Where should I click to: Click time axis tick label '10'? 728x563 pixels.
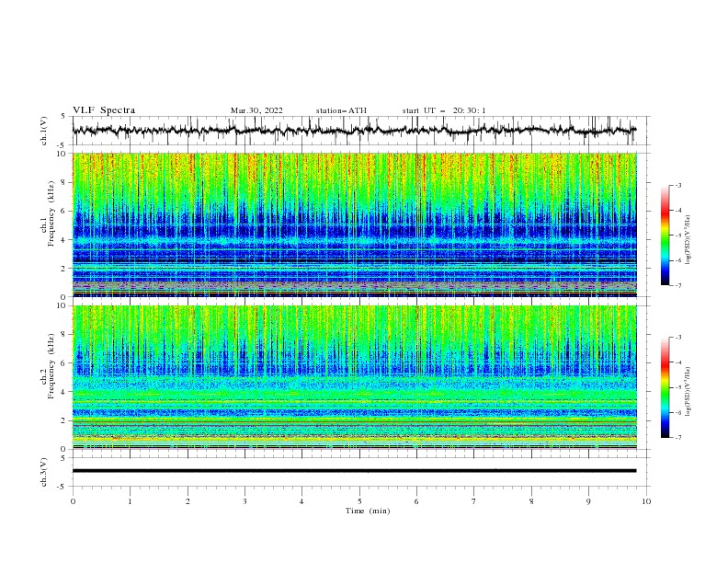(646, 501)
